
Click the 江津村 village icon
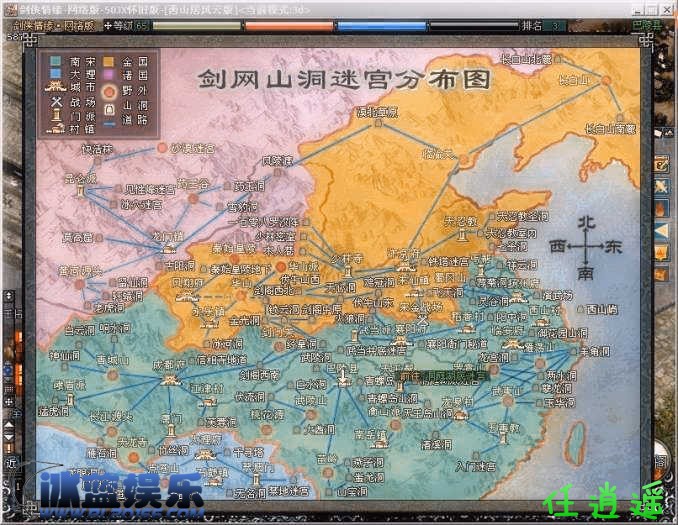[210, 402]
